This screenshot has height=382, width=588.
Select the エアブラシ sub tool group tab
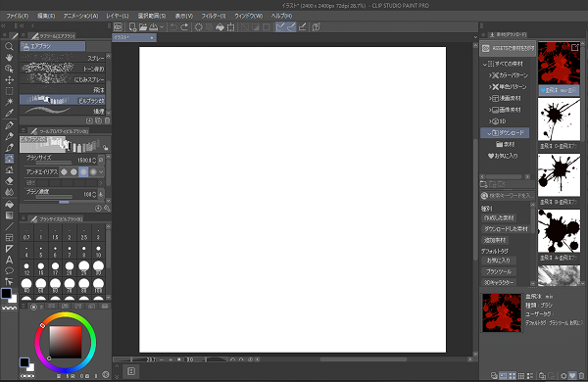pos(53,46)
